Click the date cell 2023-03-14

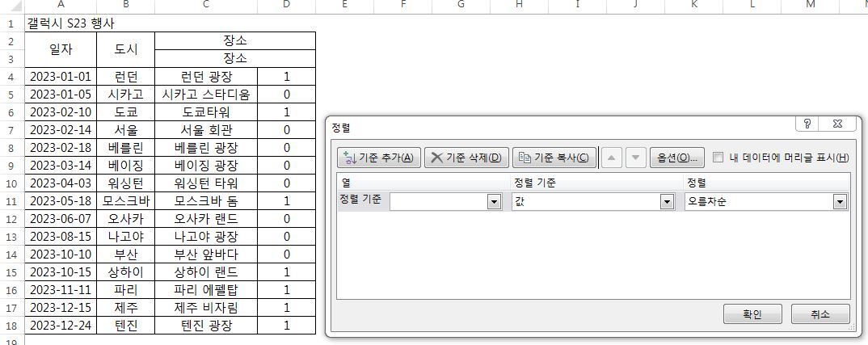[x=61, y=166]
